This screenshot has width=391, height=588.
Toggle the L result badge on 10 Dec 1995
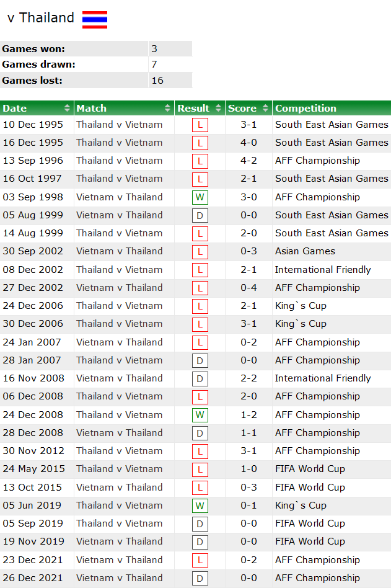point(200,125)
